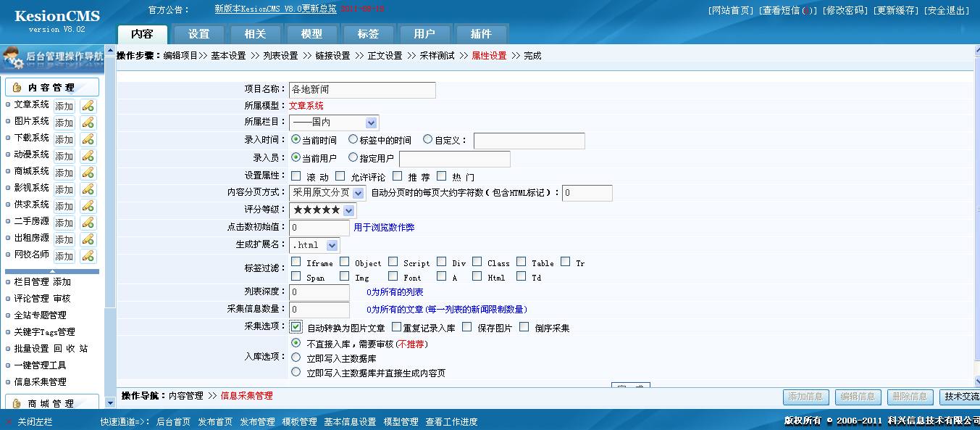This screenshot has width=980, height=430.
Task: Check the Img tag filter checkbox
Action: pyautogui.click(x=344, y=276)
